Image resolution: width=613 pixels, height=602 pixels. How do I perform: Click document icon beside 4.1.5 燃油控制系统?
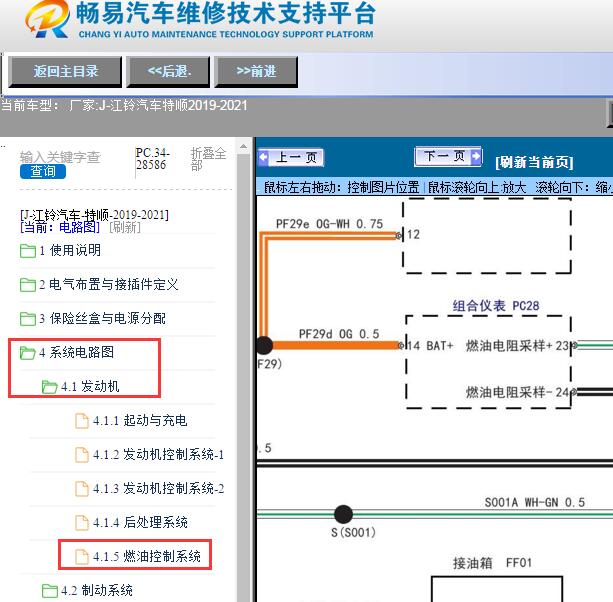coord(82,557)
